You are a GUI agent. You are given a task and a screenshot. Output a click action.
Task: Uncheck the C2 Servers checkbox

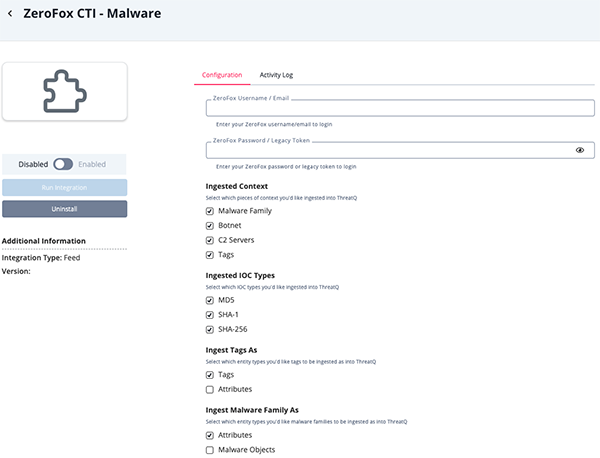[x=210, y=240]
